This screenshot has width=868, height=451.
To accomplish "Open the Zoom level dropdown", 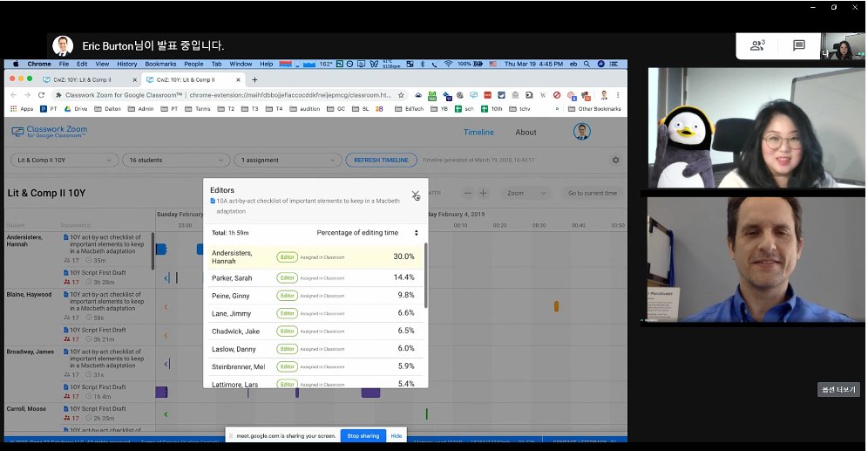I will pyautogui.click(x=526, y=193).
